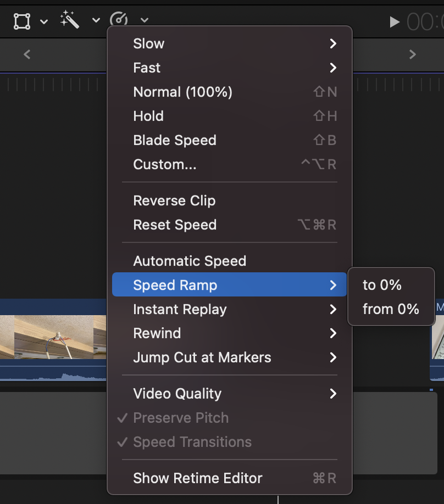Open the Transform tool dropdown arrow
The height and width of the screenshot is (504, 444).
44,21
